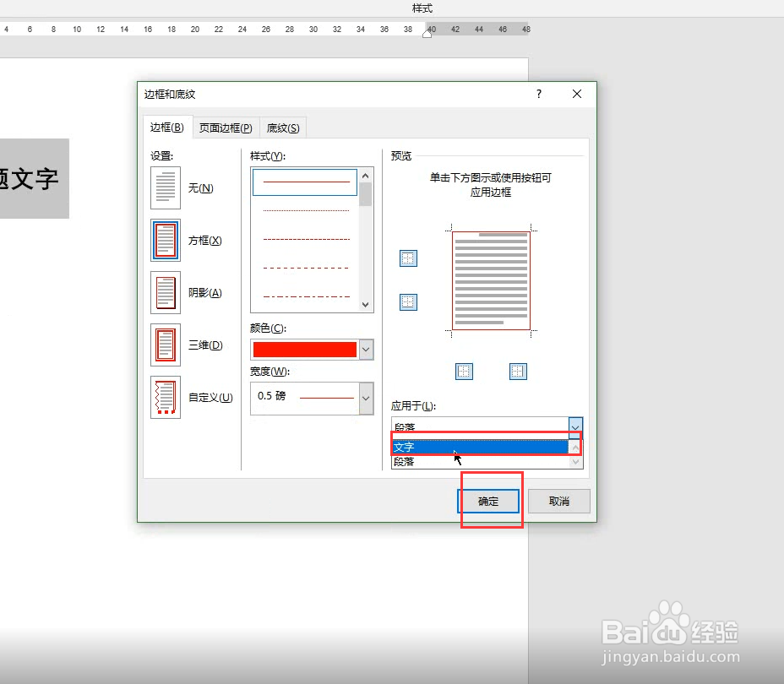Open the 应用于(L) dropdown arrow
This screenshot has height=684, width=784.
(x=575, y=426)
